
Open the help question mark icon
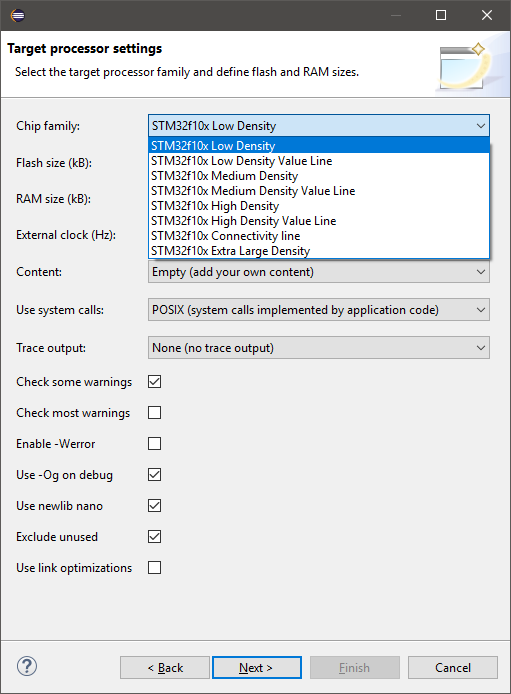(27, 666)
